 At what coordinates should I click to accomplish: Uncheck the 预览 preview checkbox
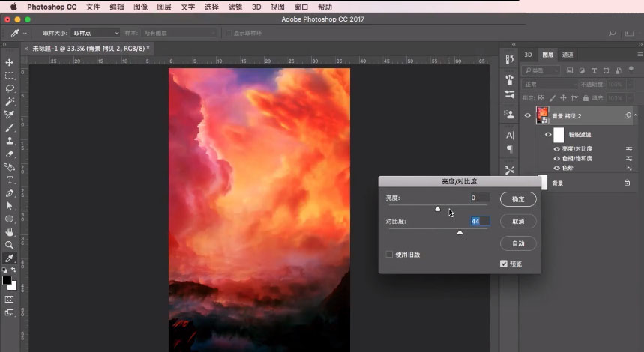tap(504, 264)
